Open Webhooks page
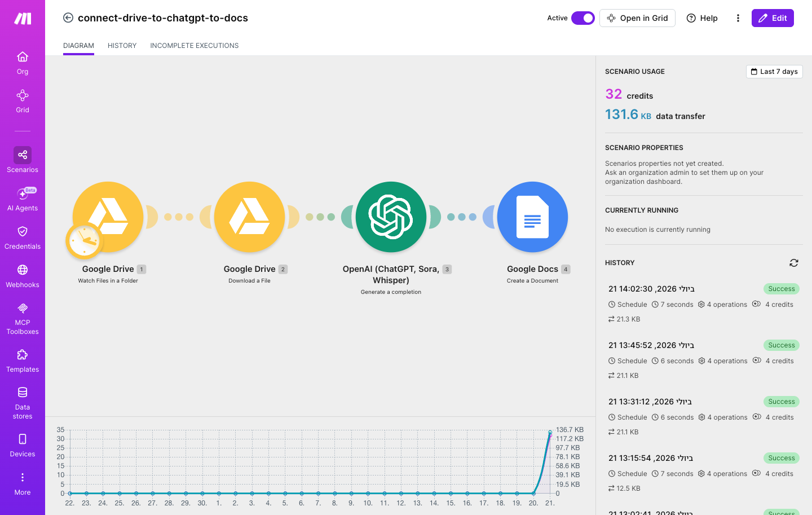812x515 pixels. (23, 276)
